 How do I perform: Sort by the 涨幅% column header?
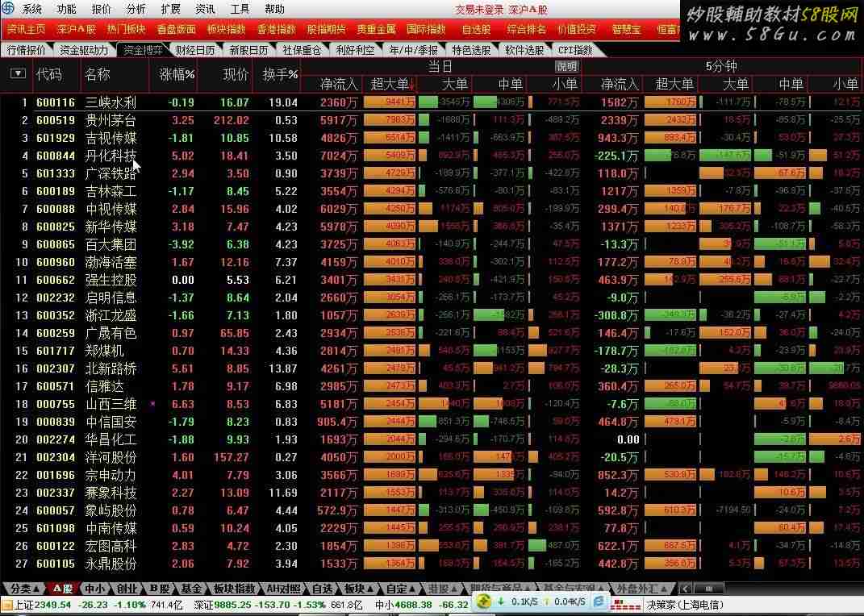click(x=177, y=74)
